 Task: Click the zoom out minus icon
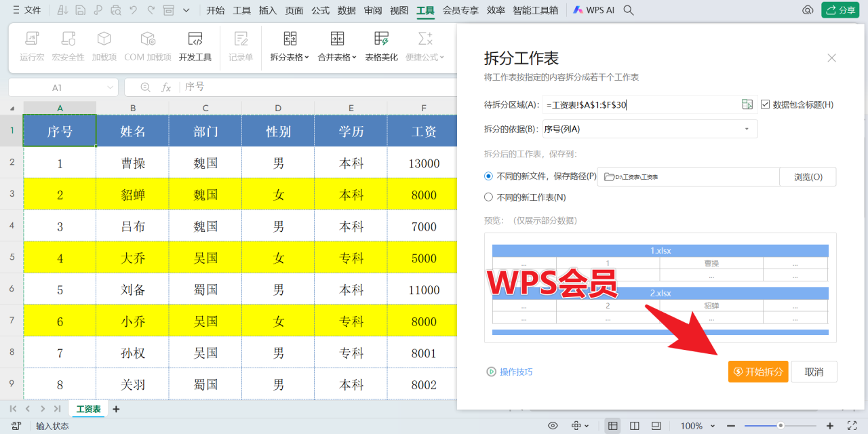tap(730, 426)
